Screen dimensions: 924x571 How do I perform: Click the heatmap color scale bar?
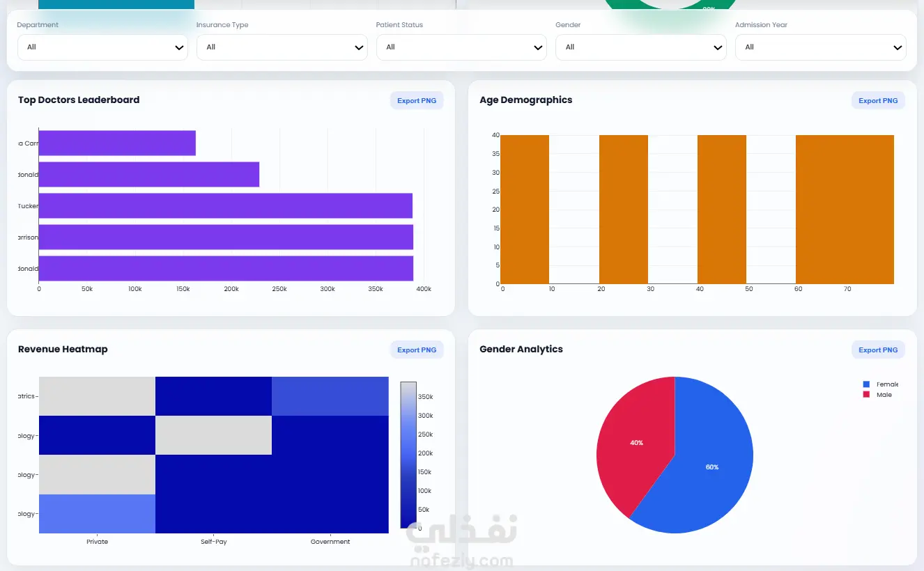click(x=408, y=455)
